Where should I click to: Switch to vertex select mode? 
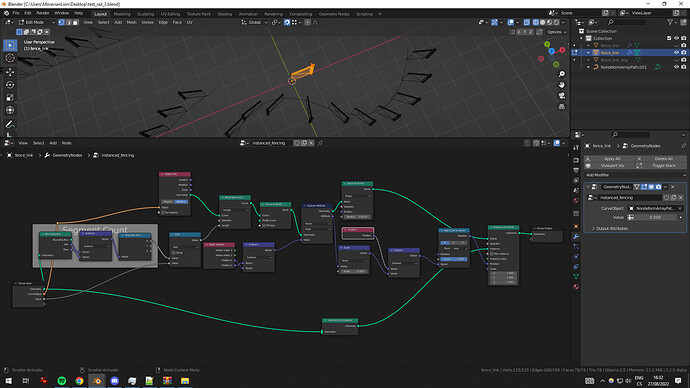pyautogui.click(x=62, y=22)
